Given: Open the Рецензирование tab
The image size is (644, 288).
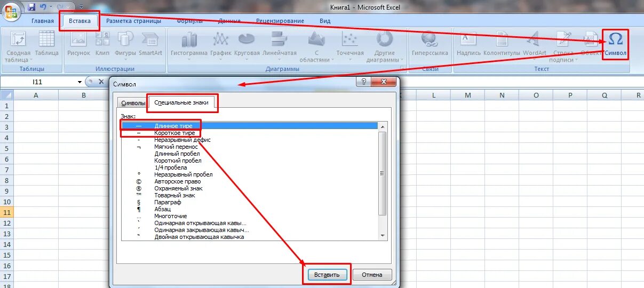Looking at the screenshot, I should pyautogui.click(x=280, y=21).
